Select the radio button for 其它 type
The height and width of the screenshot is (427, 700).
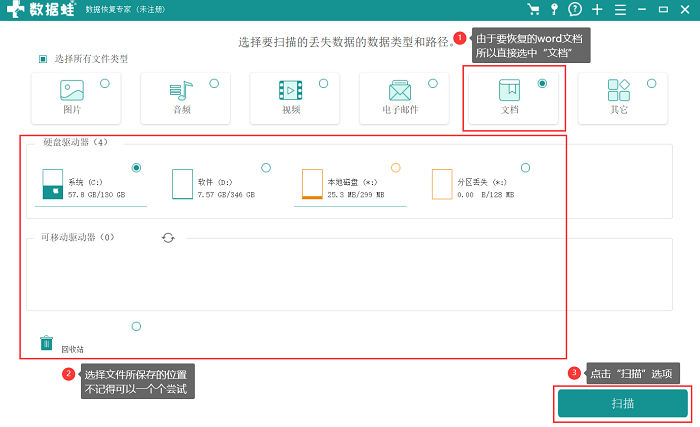pyautogui.click(x=652, y=84)
